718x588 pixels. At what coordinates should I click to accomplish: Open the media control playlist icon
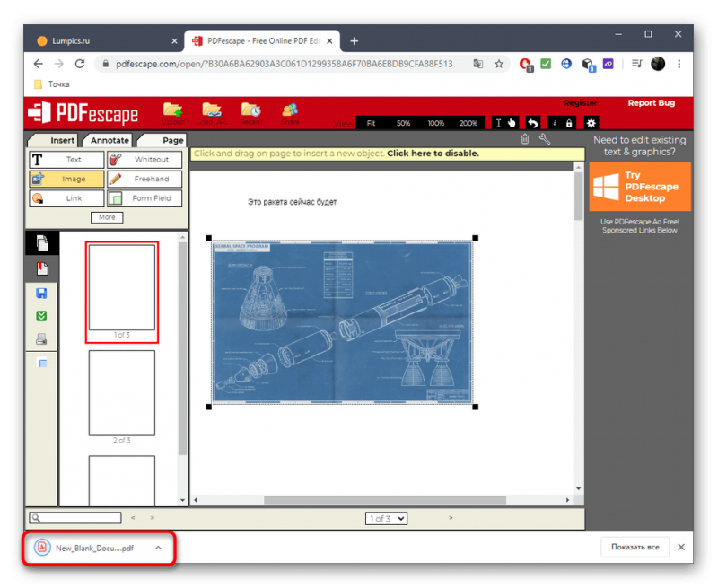(x=637, y=64)
